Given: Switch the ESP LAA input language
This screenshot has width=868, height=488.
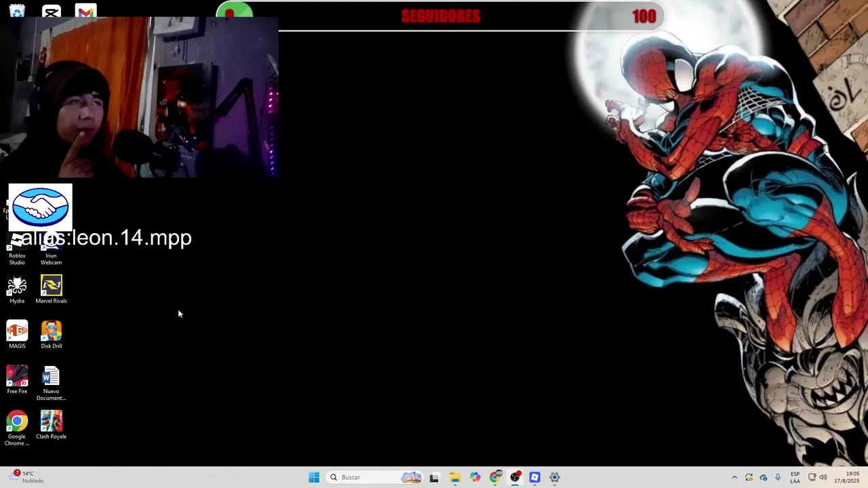Looking at the screenshot, I should click(795, 477).
